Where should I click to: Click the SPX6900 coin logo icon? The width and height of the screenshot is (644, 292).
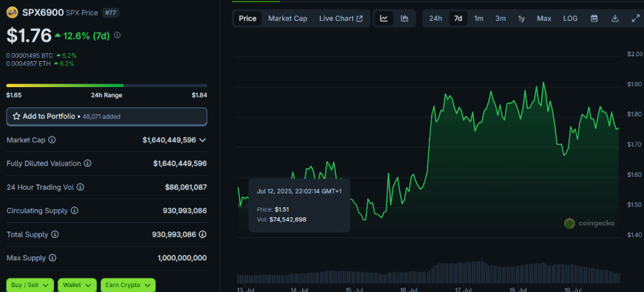[12, 12]
